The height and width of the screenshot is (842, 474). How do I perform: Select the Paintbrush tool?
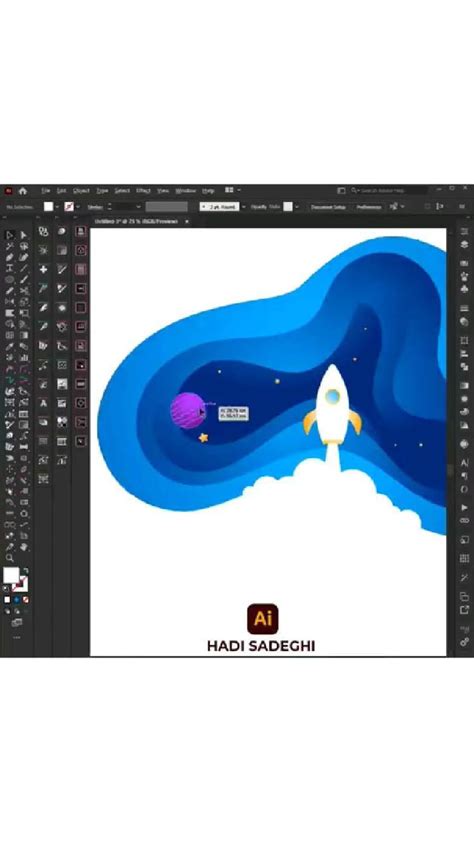point(24,280)
